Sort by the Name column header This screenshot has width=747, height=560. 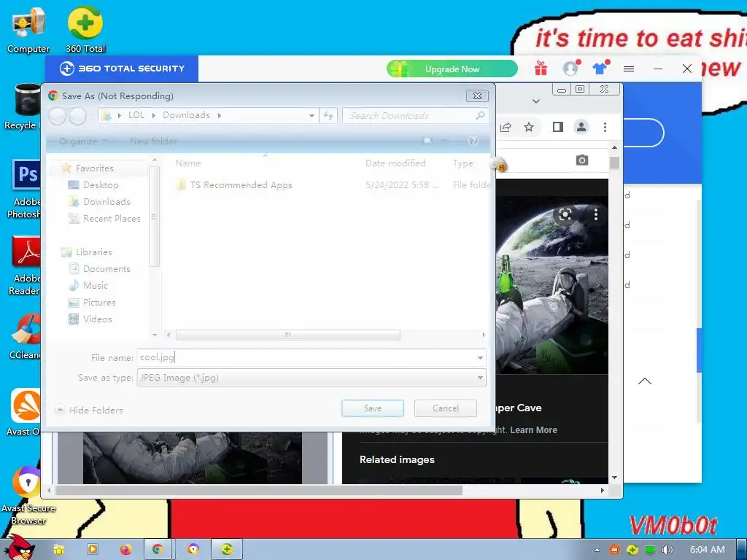click(x=187, y=163)
